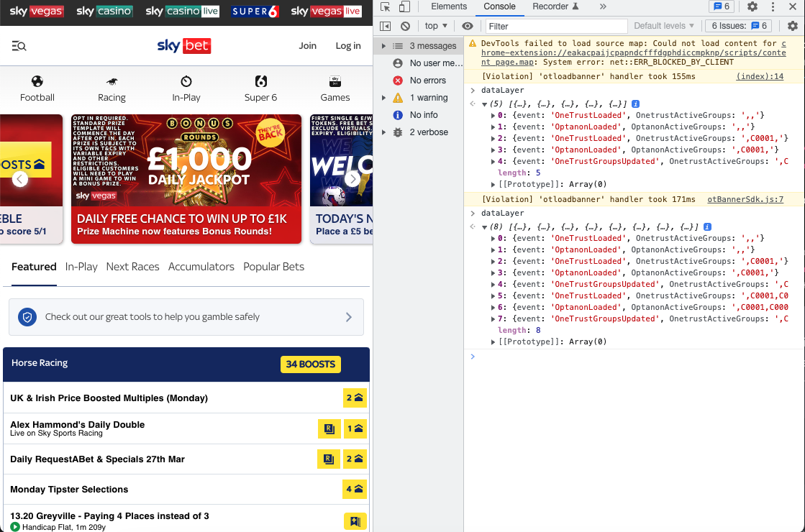Collapse the (5) array output
This screenshot has width=805, height=532.
(x=484, y=104)
